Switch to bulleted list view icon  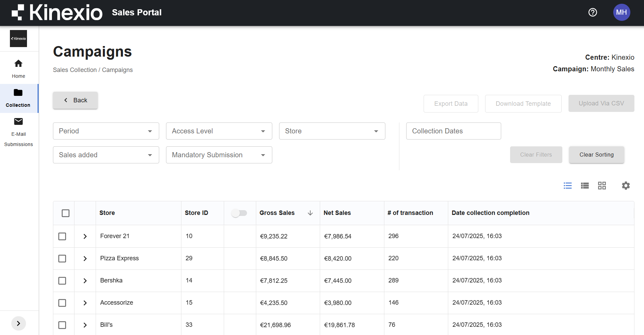[567, 186]
